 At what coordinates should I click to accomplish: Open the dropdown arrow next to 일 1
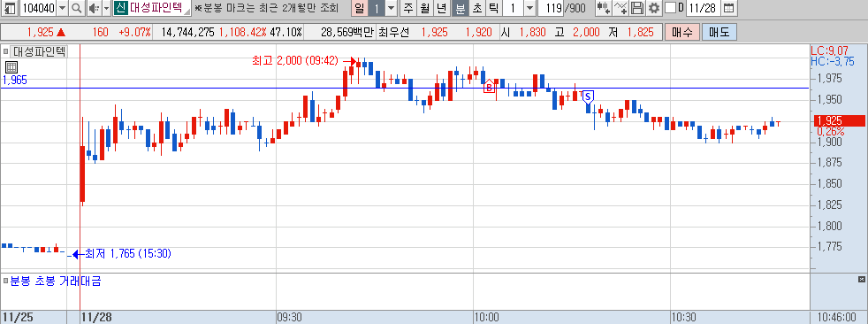(392, 8)
